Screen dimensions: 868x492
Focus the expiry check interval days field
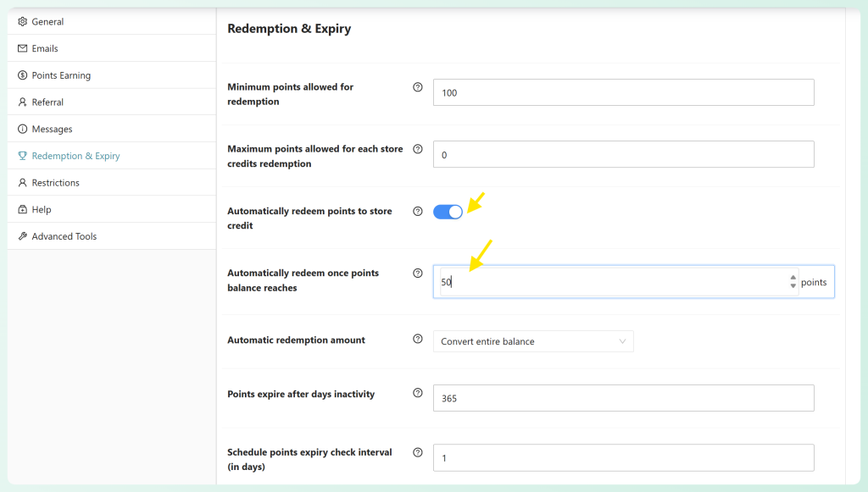point(623,458)
